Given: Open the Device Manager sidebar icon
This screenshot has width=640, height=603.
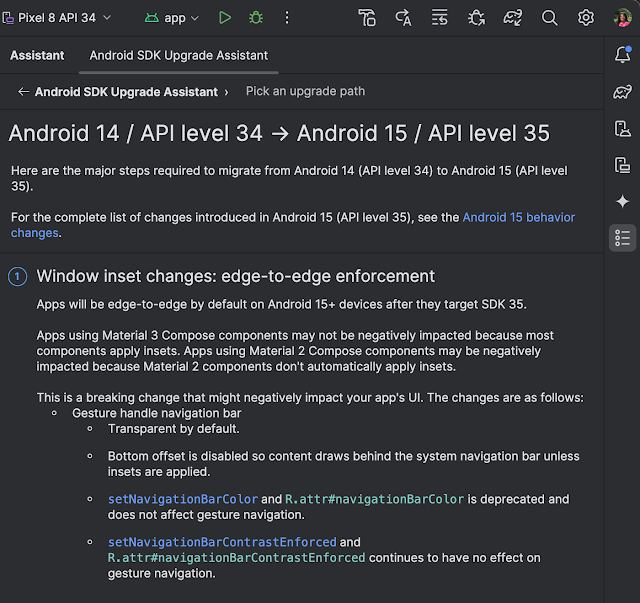Looking at the screenshot, I should point(622,128).
